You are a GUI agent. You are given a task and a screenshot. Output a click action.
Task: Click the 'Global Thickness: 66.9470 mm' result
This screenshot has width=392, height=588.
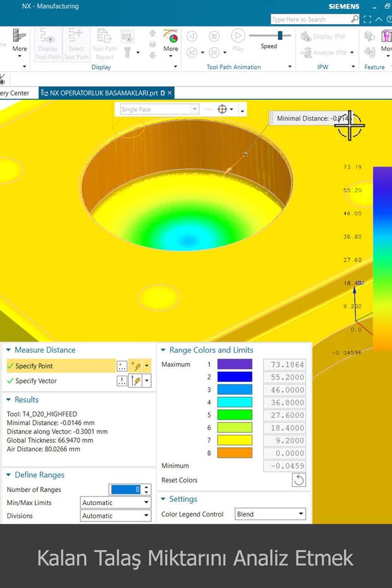click(50, 440)
